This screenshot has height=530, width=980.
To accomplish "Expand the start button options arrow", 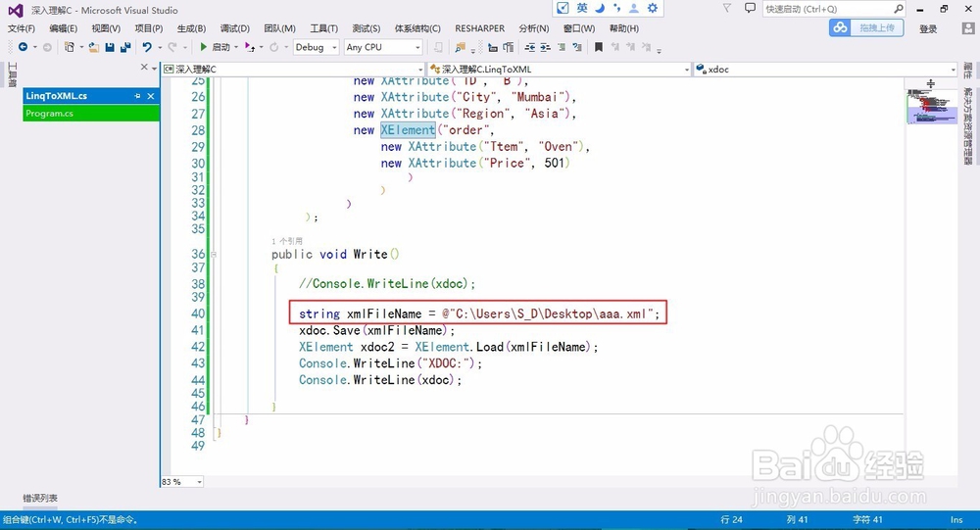I will pos(236,47).
